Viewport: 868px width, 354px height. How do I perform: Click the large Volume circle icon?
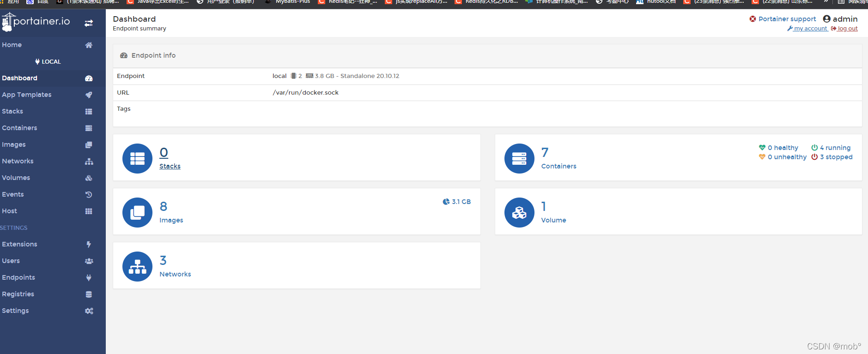click(519, 212)
